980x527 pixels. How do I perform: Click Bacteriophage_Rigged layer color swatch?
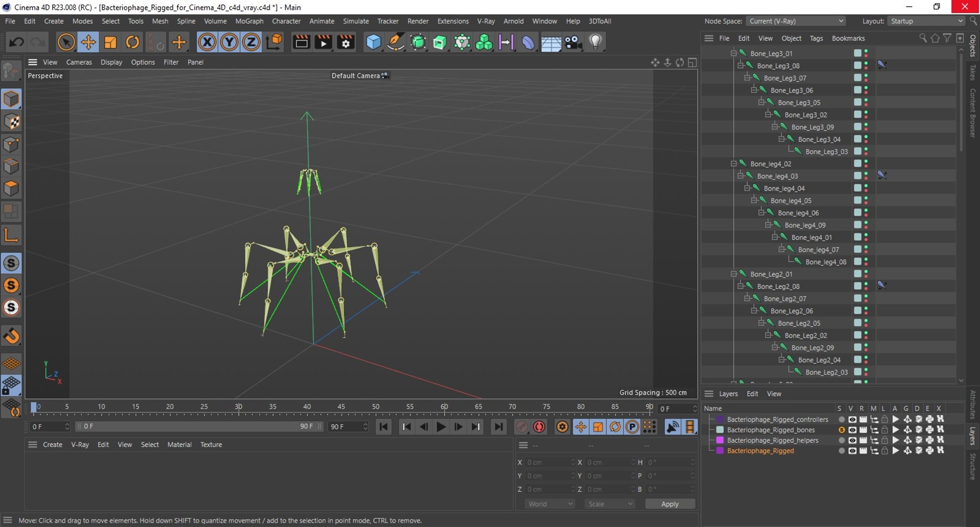click(720, 451)
